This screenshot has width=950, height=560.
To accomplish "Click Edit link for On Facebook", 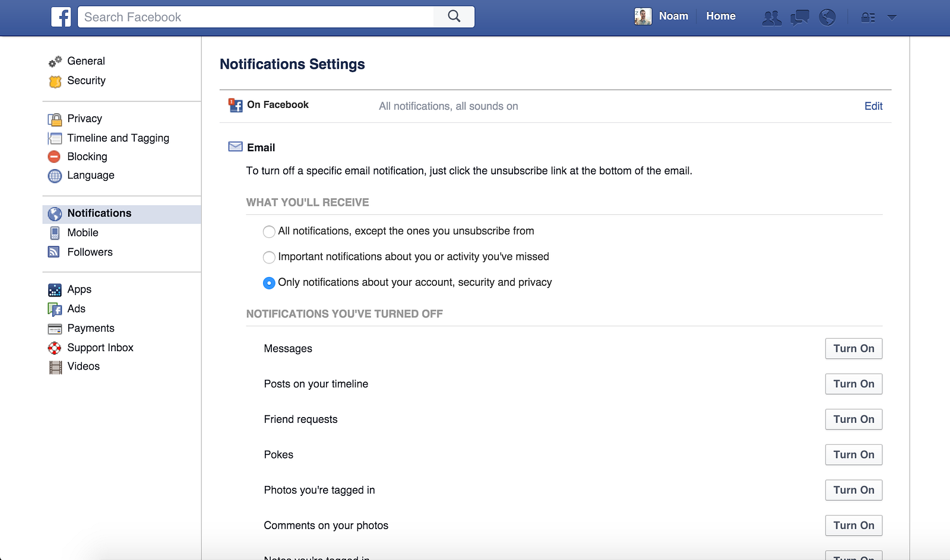I will pos(873,106).
